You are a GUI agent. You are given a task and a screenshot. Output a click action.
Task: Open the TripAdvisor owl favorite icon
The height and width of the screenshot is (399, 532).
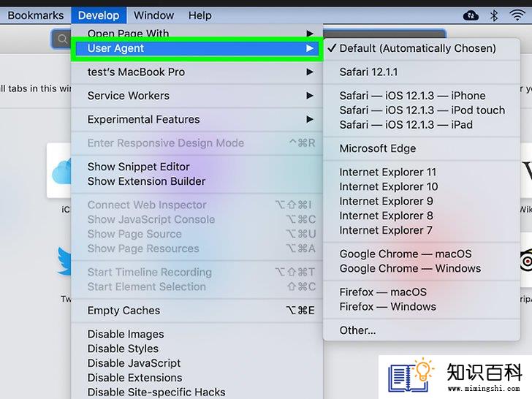[526, 262]
